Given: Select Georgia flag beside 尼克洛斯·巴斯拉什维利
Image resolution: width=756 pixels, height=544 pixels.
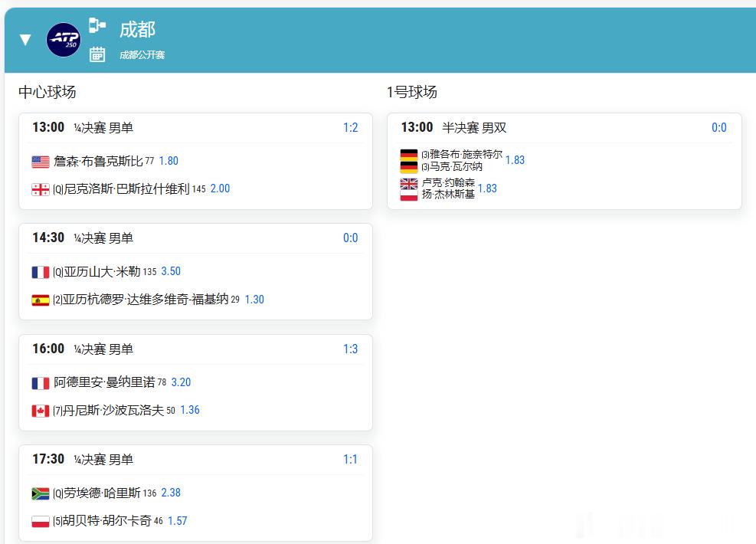Looking at the screenshot, I should (x=41, y=189).
